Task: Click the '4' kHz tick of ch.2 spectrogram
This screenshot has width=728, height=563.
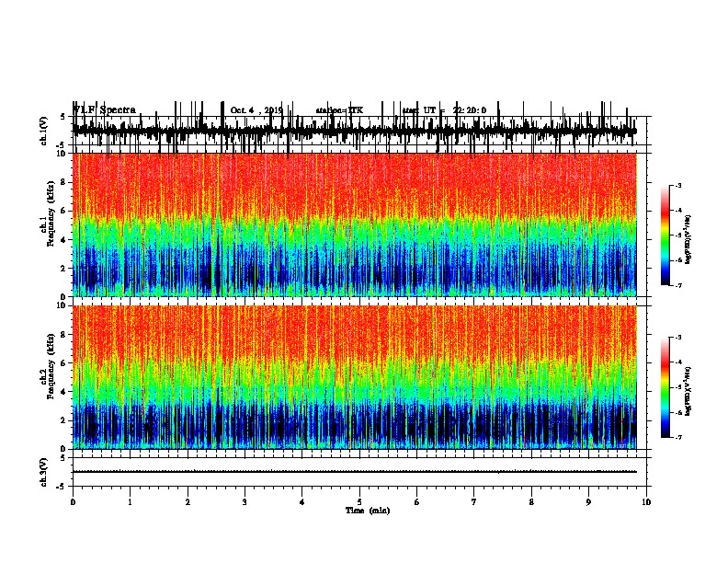Action: (63, 392)
